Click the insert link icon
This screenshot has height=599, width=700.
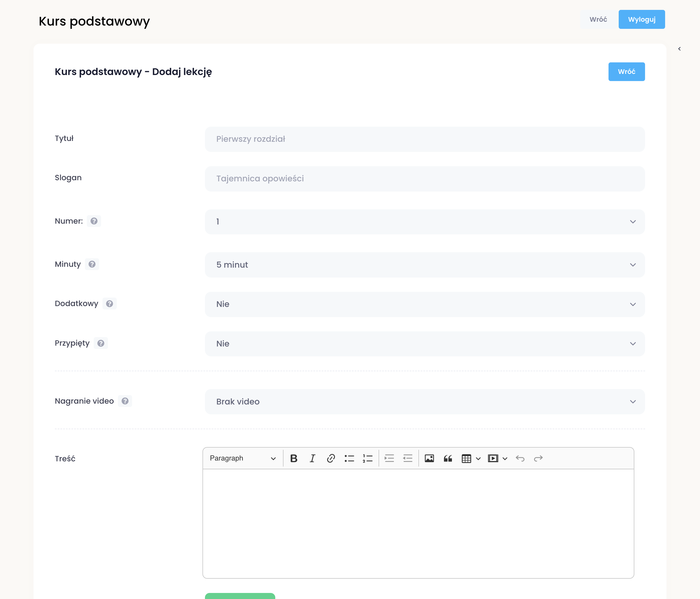pos(331,459)
